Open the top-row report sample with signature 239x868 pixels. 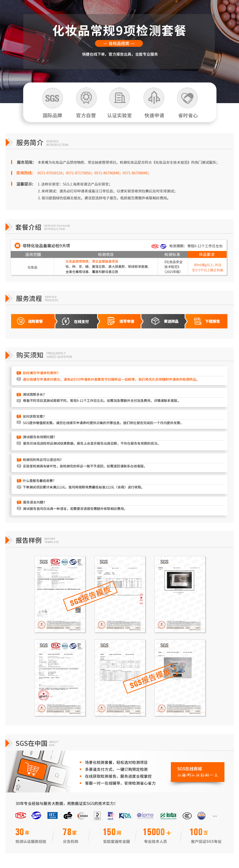click(x=60, y=594)
